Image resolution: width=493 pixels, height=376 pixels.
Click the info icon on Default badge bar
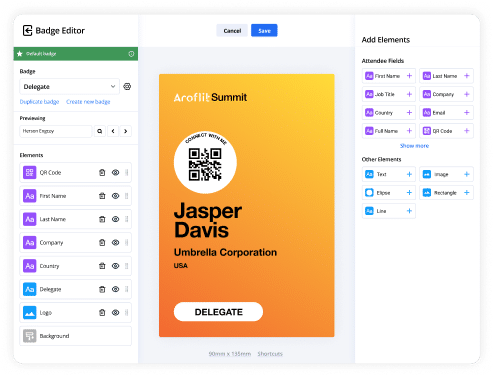(131, 54)
